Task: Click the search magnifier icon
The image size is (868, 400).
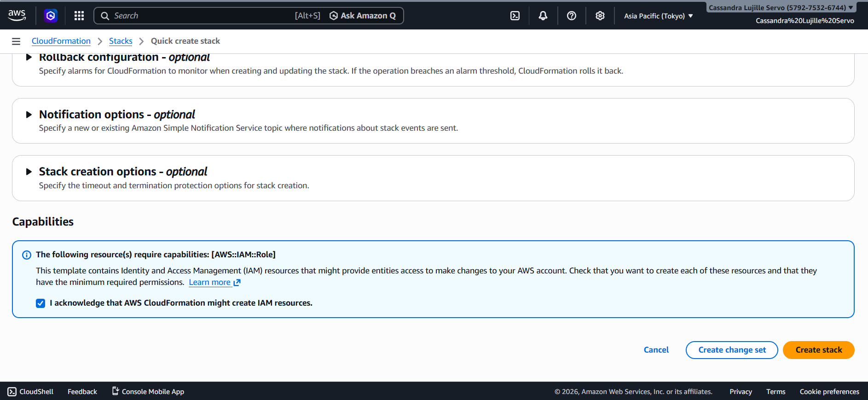Action: coord(105,16)
